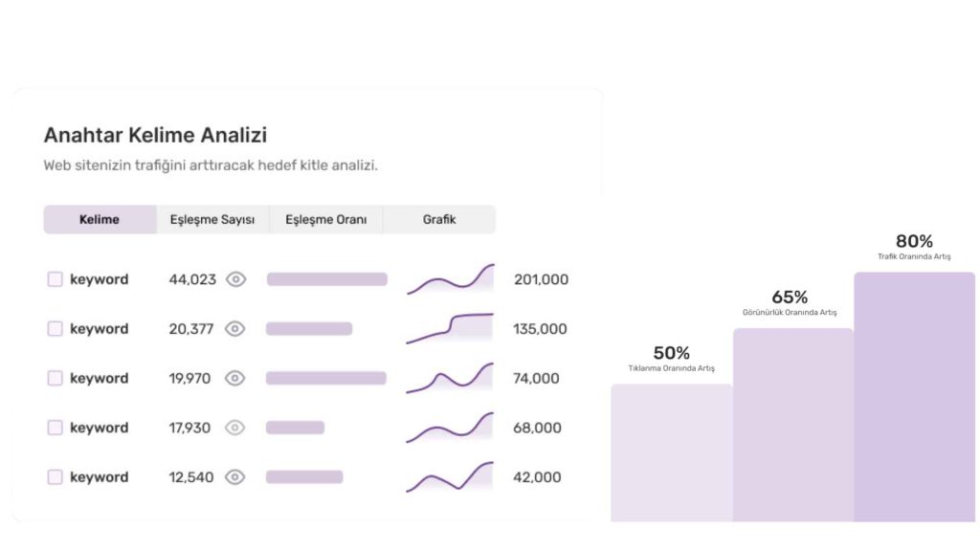Click the 50% Tıklanma Oranında Artış bar
The height and width of the screenshot is (551, 980).
pos(671,452)
